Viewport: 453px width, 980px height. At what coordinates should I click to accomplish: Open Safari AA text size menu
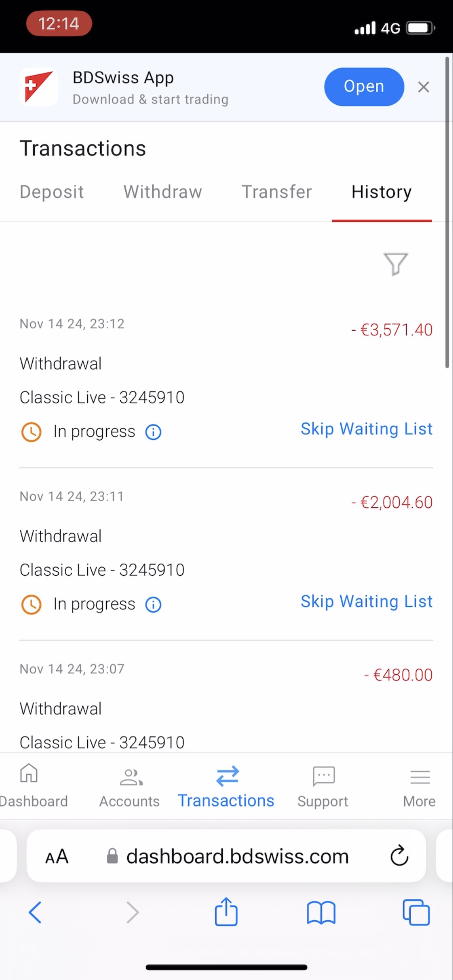[x=57, y=856]
